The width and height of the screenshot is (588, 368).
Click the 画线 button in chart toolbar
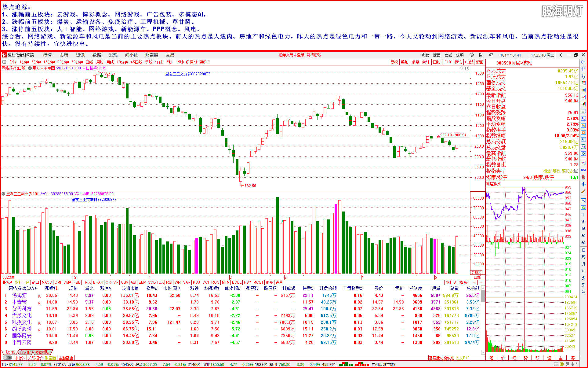(437, 62)
